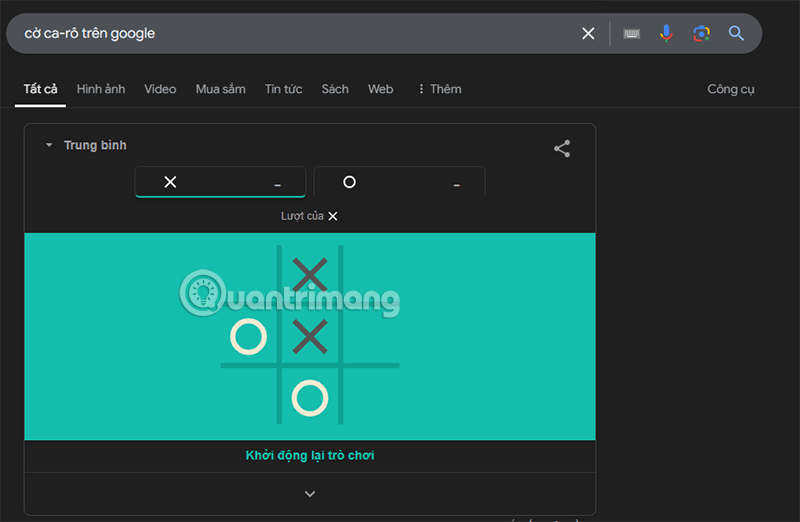Open the Thêm more-tabs menu
The width and height of the screenshot is (800, 522).
(x=439, y=89)
